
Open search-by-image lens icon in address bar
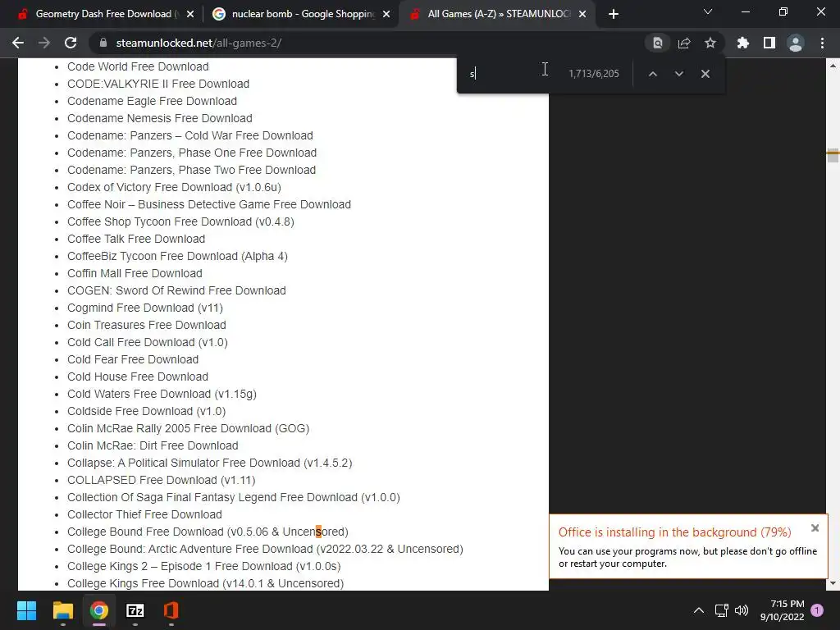coord(657,43)
